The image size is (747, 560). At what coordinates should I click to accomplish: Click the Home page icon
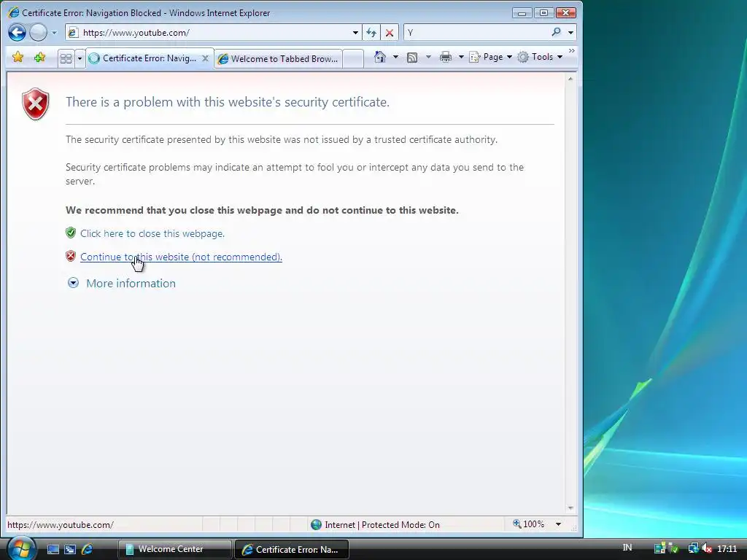pos(379,57)
